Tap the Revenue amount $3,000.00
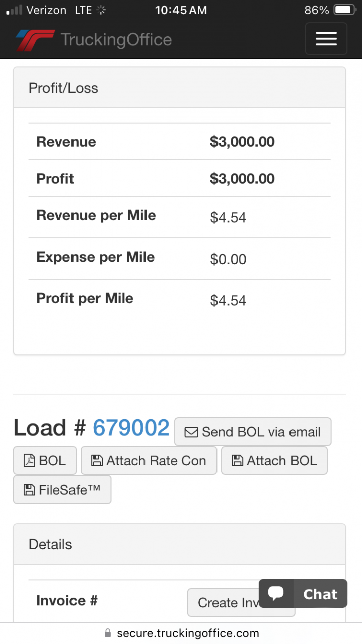Viewport: 362px width, 644px height. (x=242, y=142)
